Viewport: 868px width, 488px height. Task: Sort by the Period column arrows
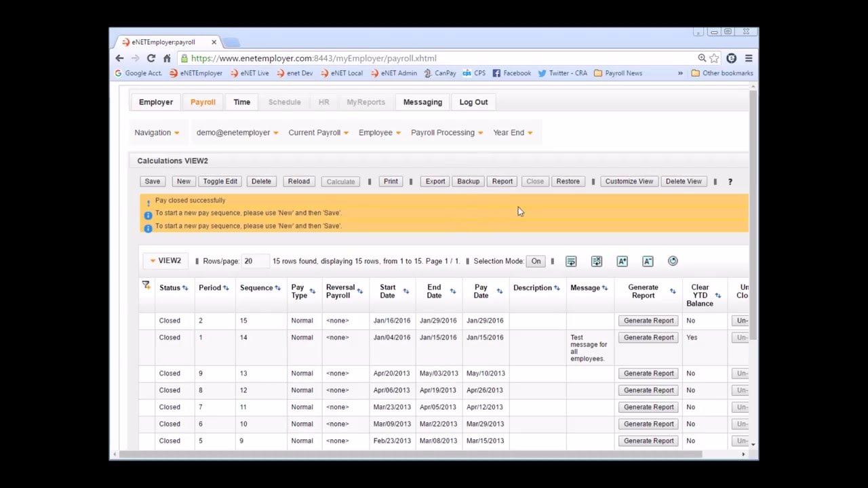[x=226, y=288]
